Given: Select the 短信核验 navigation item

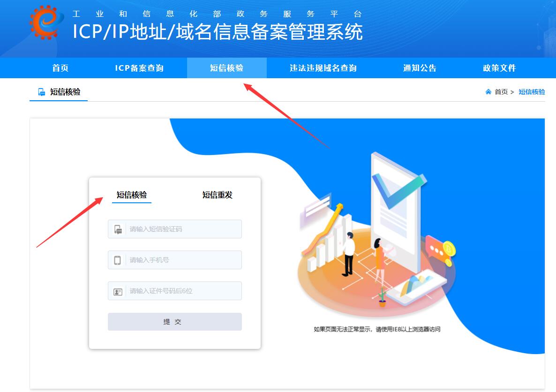Looking at the screenshot, I should [226, 68].
